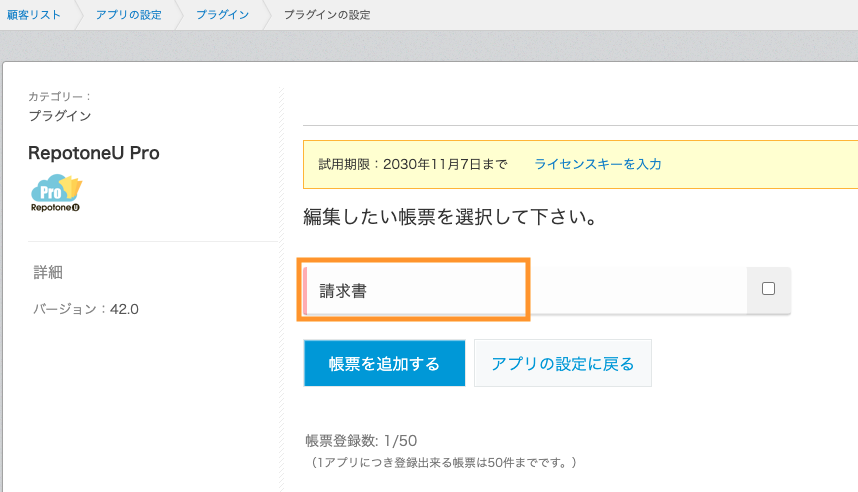Navigate to プラグイン breadcrumb link

click(x=223, y=15)
